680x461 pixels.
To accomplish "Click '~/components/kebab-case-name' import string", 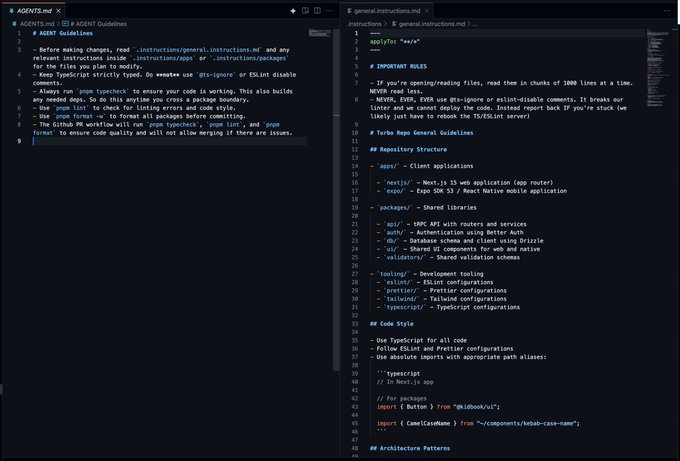I will pos(526,423).
